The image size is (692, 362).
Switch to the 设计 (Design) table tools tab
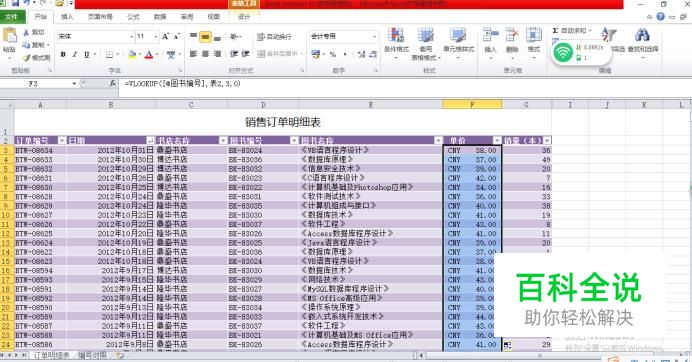[244, 17]
